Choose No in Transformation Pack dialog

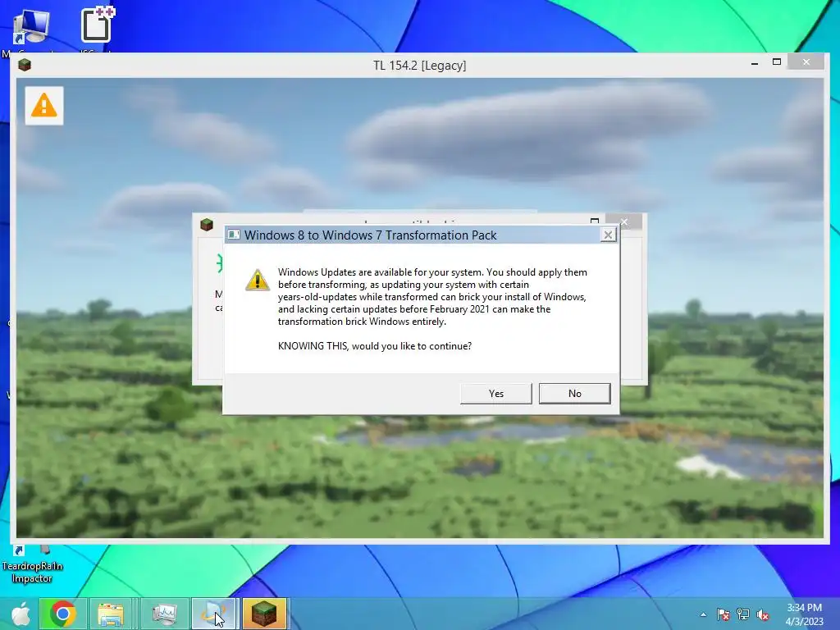click(574, 394)
